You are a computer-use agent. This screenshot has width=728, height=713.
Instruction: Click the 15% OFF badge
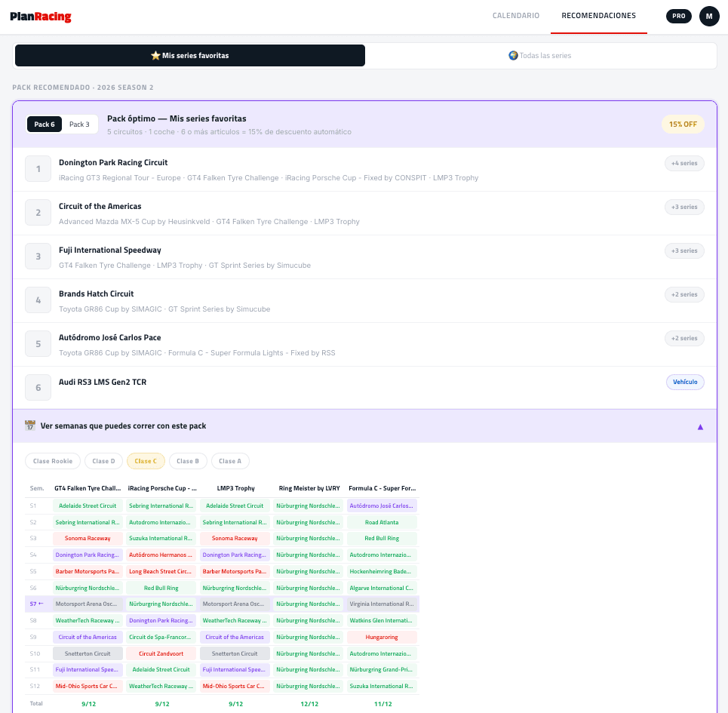tap(683, 124)
